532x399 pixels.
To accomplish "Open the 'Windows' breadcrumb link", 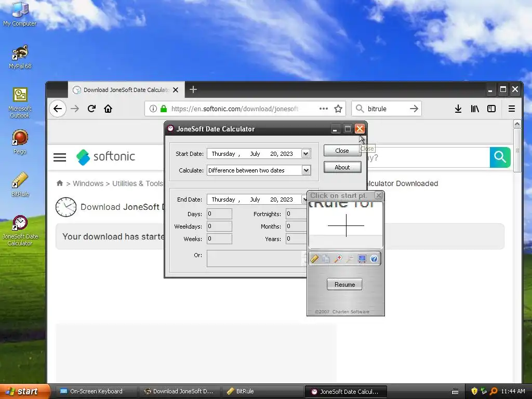I will [88, 183].
